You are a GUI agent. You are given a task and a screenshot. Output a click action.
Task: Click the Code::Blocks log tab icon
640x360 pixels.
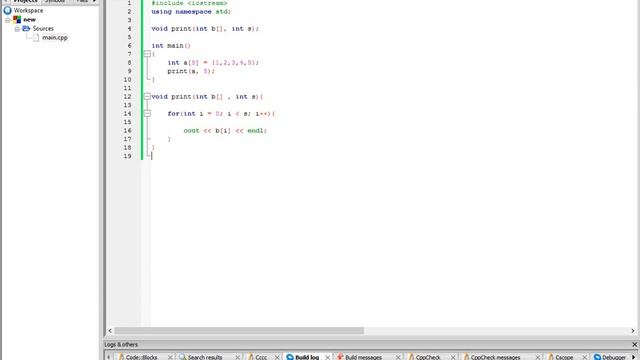click(121, 357)
